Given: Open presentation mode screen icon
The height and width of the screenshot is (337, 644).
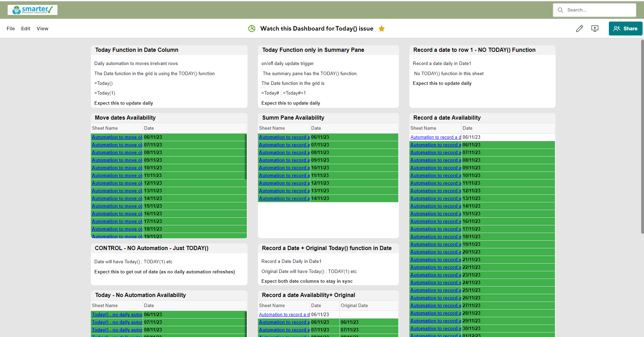Looking at the screenshot, I should (x=595, y=29).
